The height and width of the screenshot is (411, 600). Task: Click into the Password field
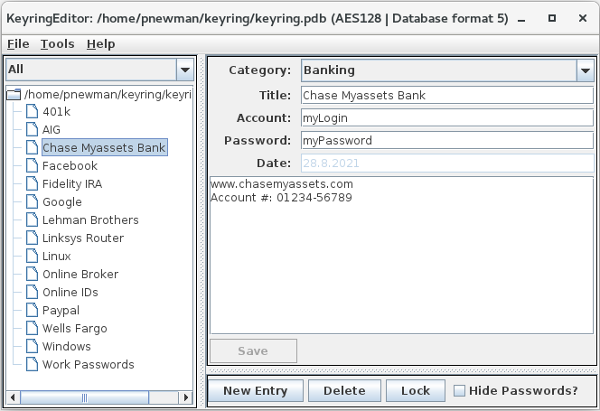pos(445,141)
